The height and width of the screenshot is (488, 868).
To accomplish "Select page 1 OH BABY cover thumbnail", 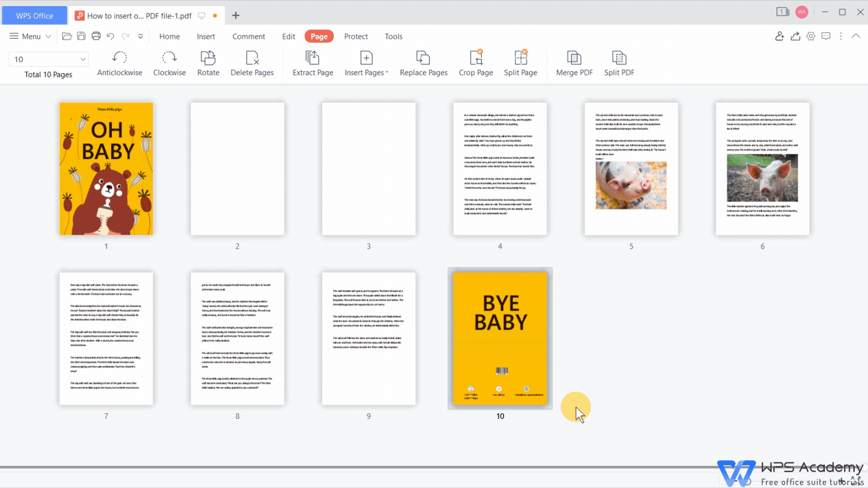I will point(106,169).
